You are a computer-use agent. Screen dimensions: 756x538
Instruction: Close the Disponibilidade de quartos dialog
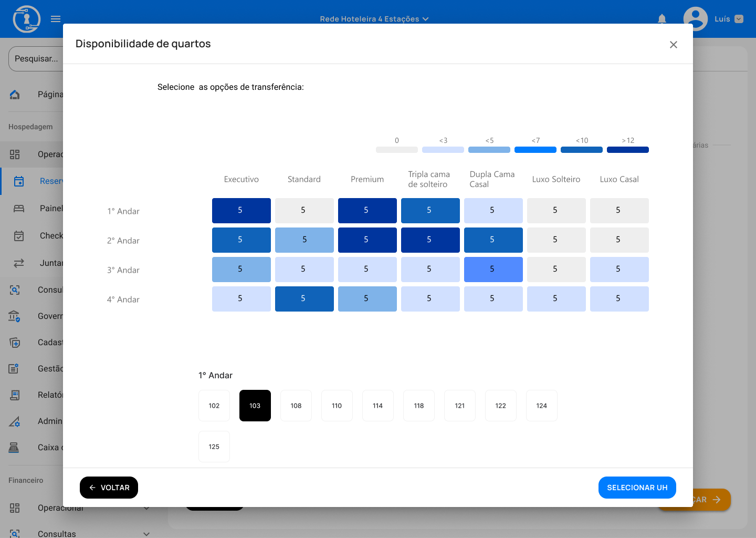tap(674, 45)
